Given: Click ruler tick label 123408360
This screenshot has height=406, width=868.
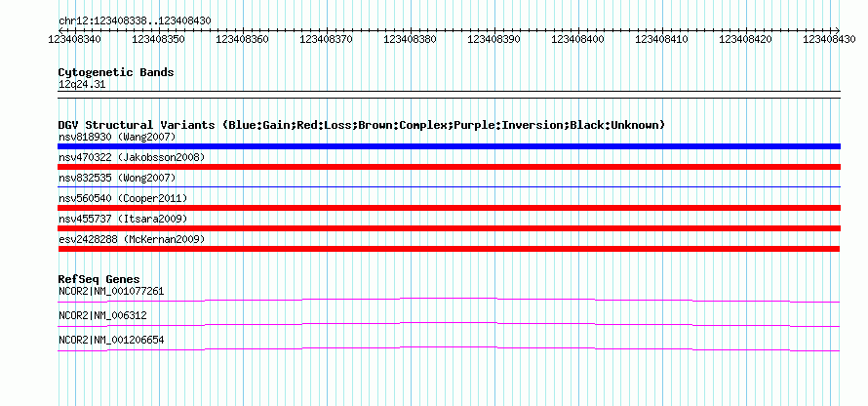Looking at the screenshot, I should coord(243,39).
